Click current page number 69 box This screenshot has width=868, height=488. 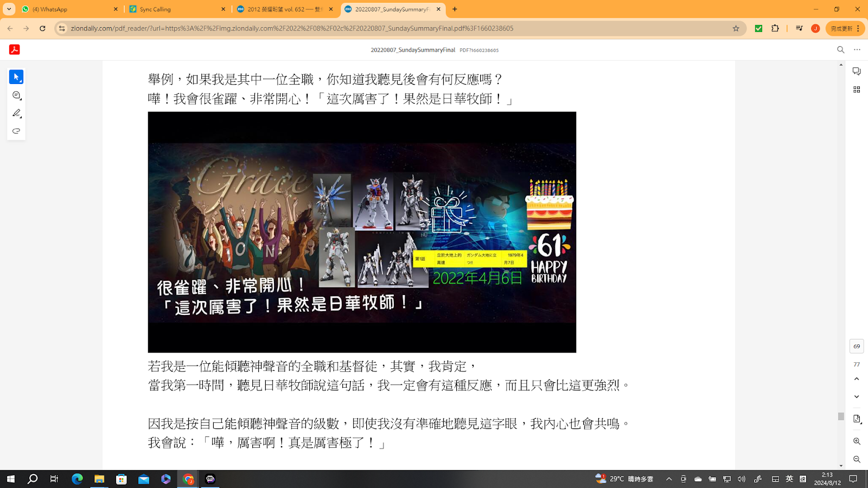(857, 346)
